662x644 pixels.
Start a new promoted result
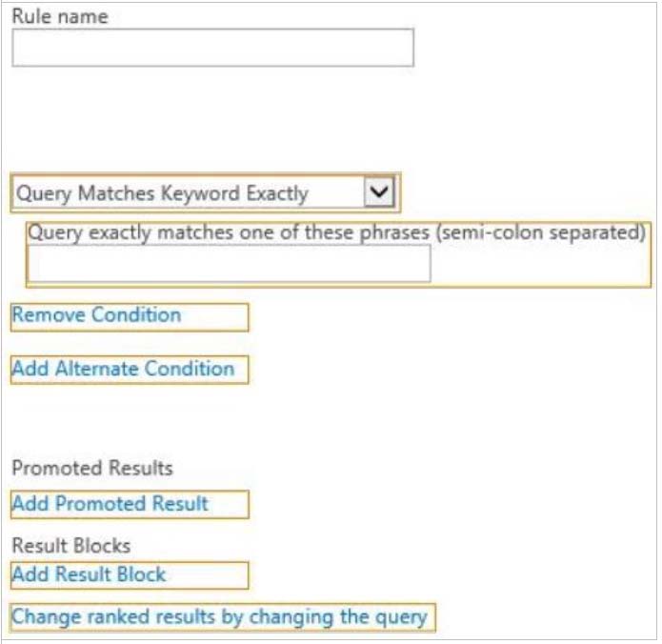110,504
